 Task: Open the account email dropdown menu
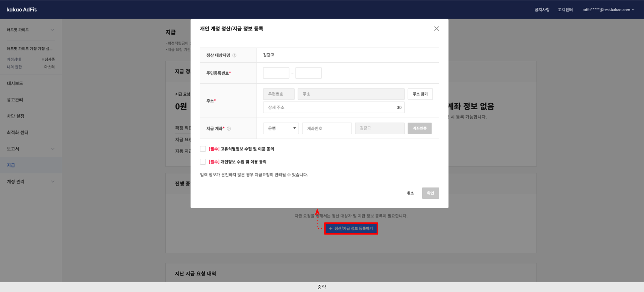click(x=608, y=10)
